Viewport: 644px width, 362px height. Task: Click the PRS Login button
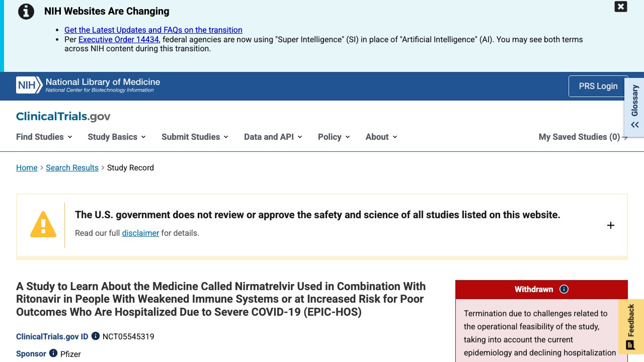(x=598, y=86)
